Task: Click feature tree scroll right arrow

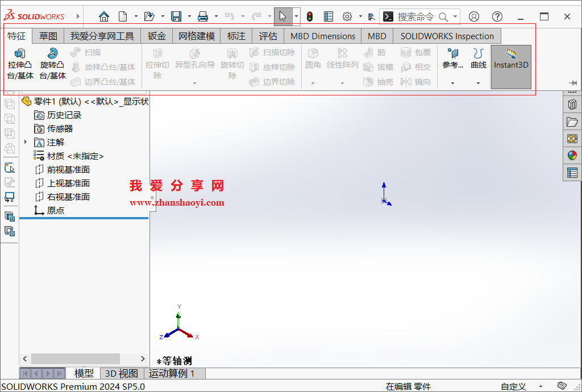Action: click(143, 358)
